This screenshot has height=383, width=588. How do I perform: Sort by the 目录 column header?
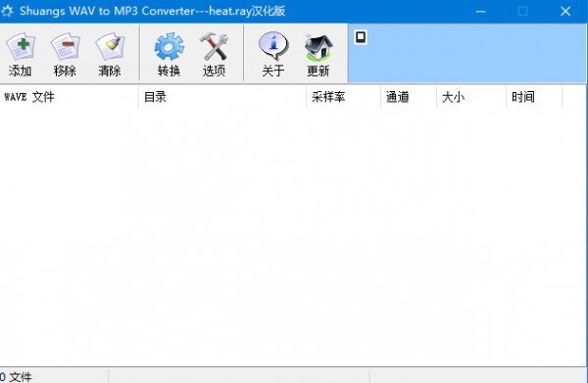click(x=222, y=97)
